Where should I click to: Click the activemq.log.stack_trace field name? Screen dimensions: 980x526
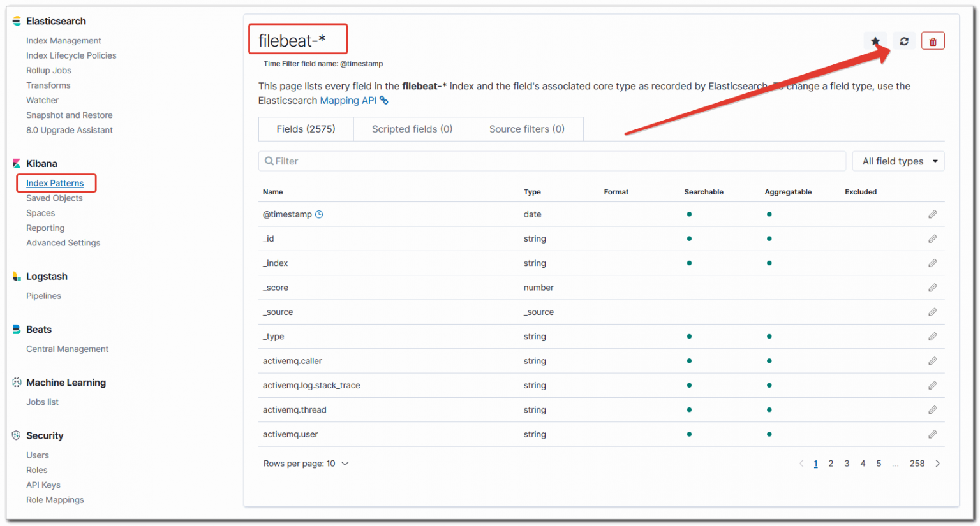(311, 385)
